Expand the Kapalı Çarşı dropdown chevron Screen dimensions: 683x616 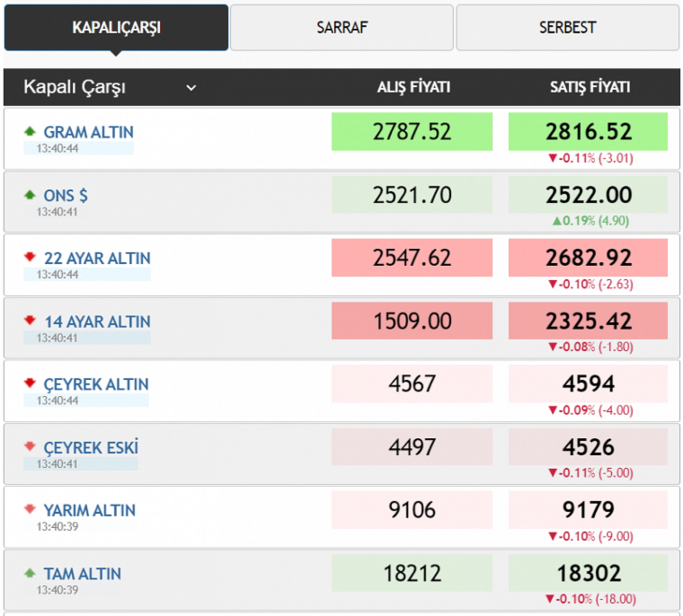click(x=191, y=87)
